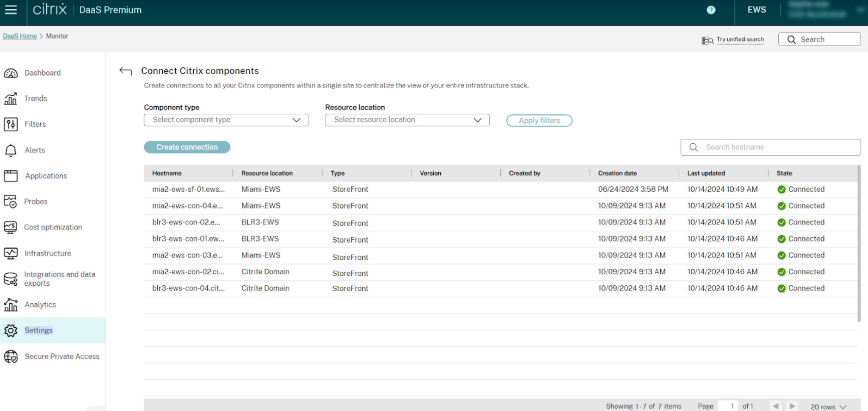The image size is (868, 411).
Task: Go to Trends in the sidebar
Action: coord(36,99)
